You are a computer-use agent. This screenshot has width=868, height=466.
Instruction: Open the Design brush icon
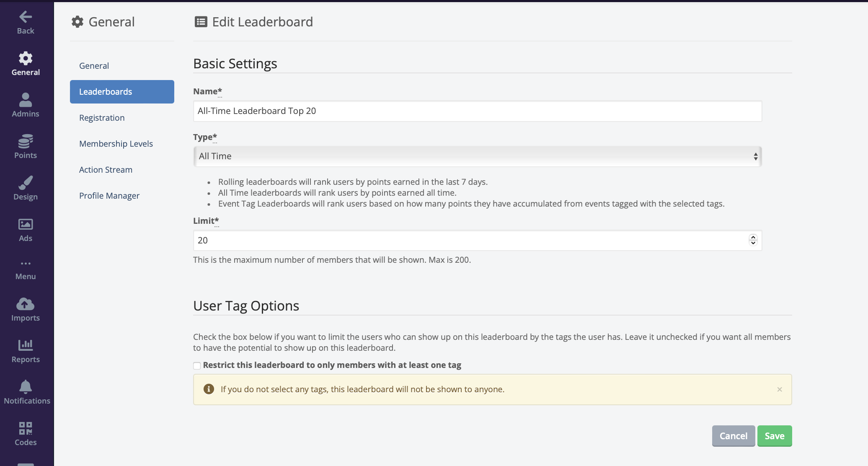[26, 183]
